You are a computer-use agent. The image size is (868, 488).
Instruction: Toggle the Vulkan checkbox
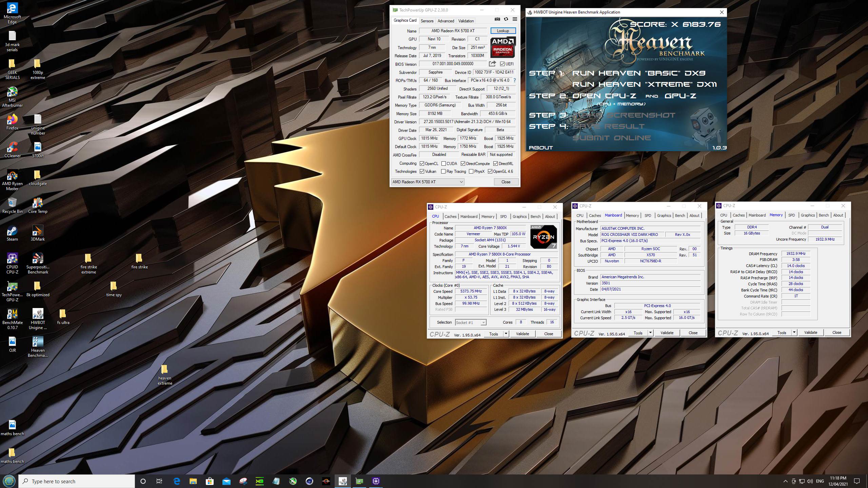tap(422, 171)
